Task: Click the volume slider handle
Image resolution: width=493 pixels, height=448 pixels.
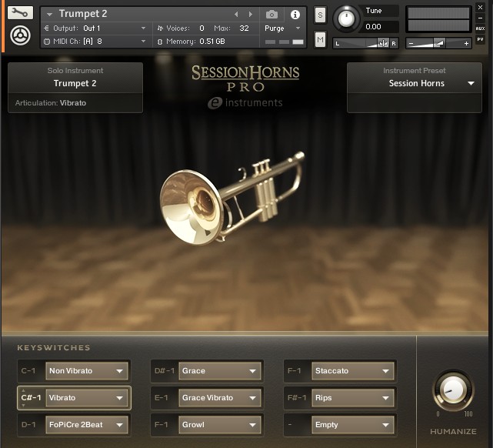Action: pos(439,43)
